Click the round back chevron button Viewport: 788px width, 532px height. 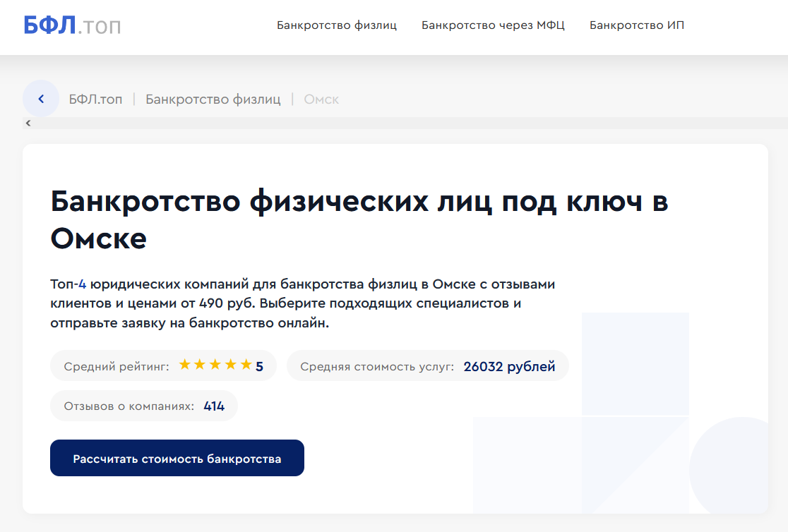41,99
